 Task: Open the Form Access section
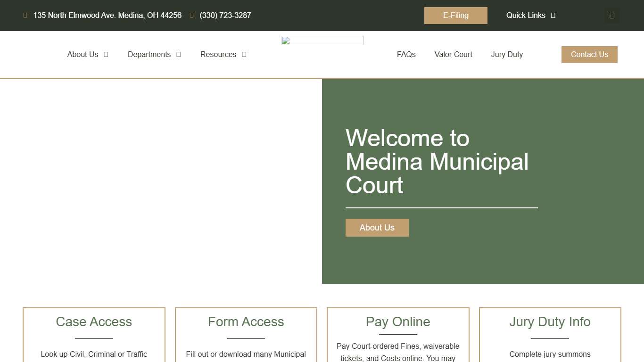[246, 322]
